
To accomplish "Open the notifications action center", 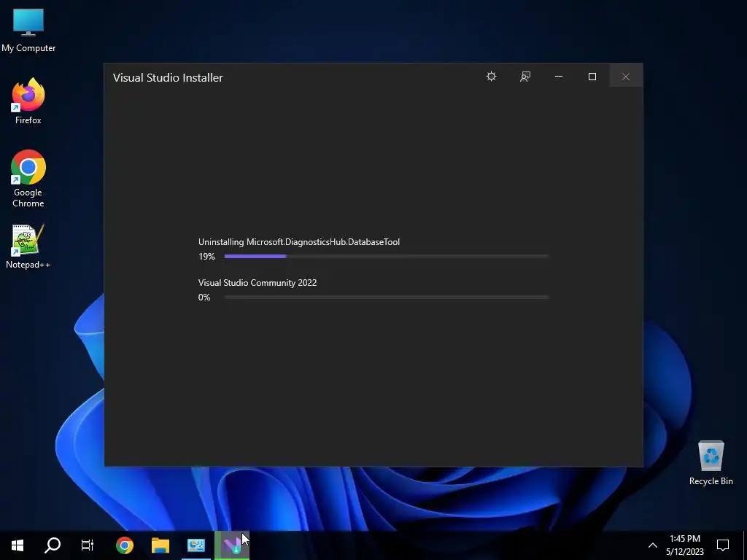I will 723,545.
